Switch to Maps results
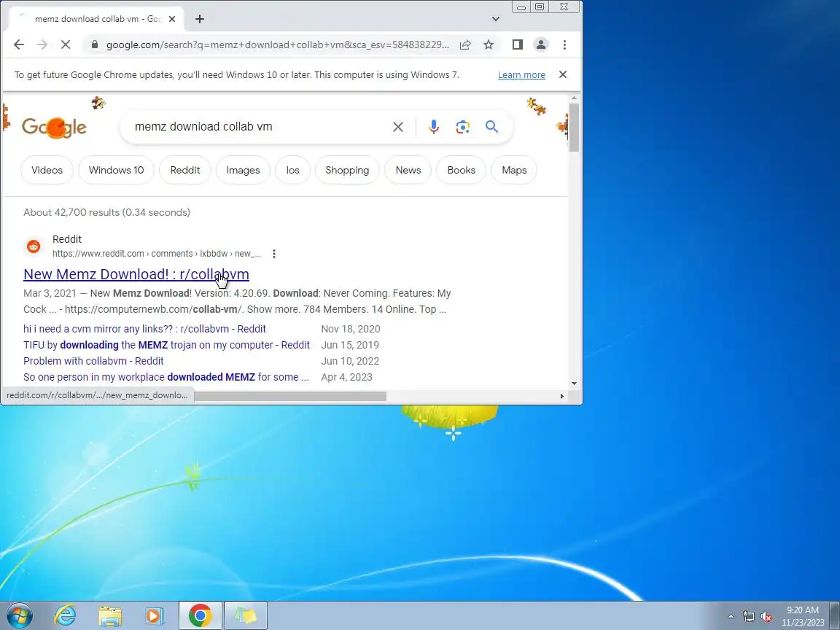This screenshot has height=630, width=840. (514, 170)
